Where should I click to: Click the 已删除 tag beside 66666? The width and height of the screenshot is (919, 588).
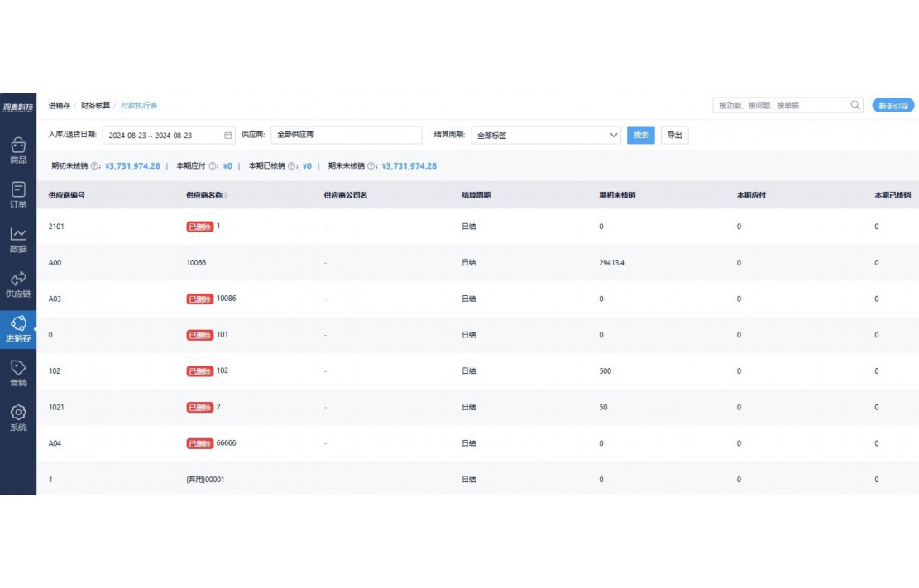[200, 444]
